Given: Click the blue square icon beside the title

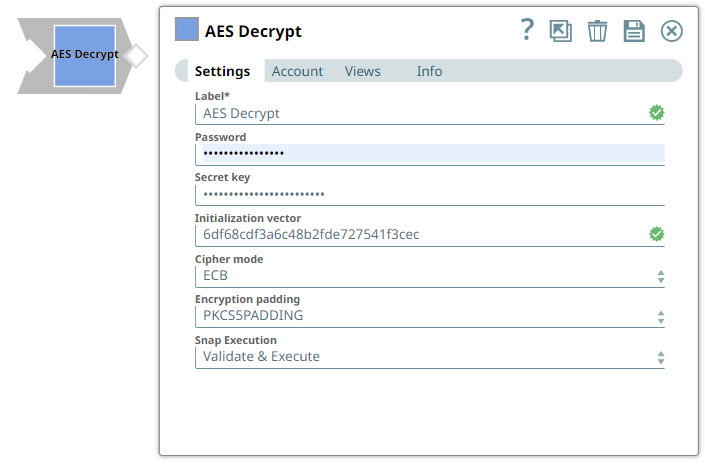Looking at the screenshot, I should [x=187, y=30].
